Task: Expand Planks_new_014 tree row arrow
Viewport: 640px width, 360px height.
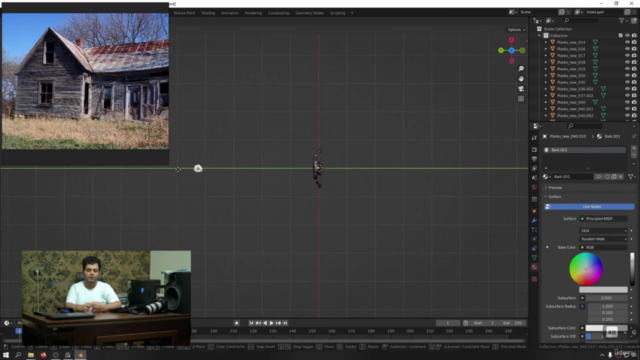Action: tap(546, 42)
